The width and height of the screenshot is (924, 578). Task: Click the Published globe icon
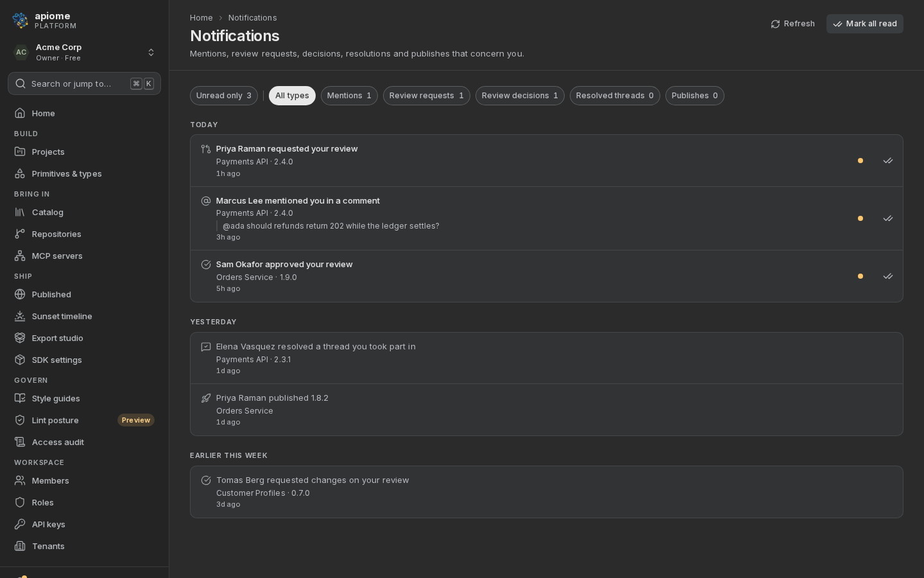pyautogui.click(x=20, y=294)
